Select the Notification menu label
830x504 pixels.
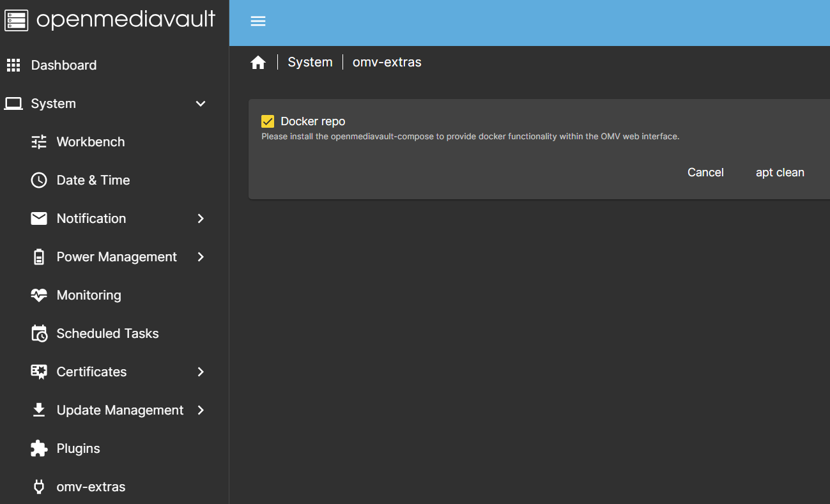[x=91, y=218]
